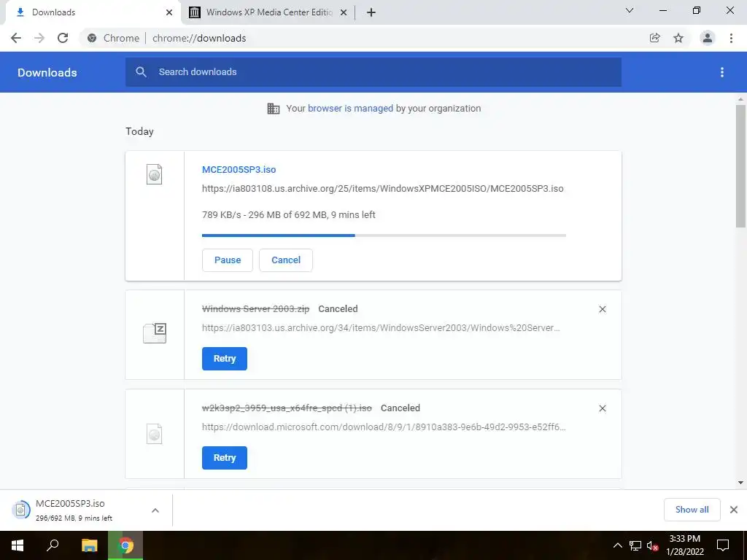Retry the Windows Server 2003.zip download
The width and height of the screenshot is (747, 560).
(x=225, y=359)
